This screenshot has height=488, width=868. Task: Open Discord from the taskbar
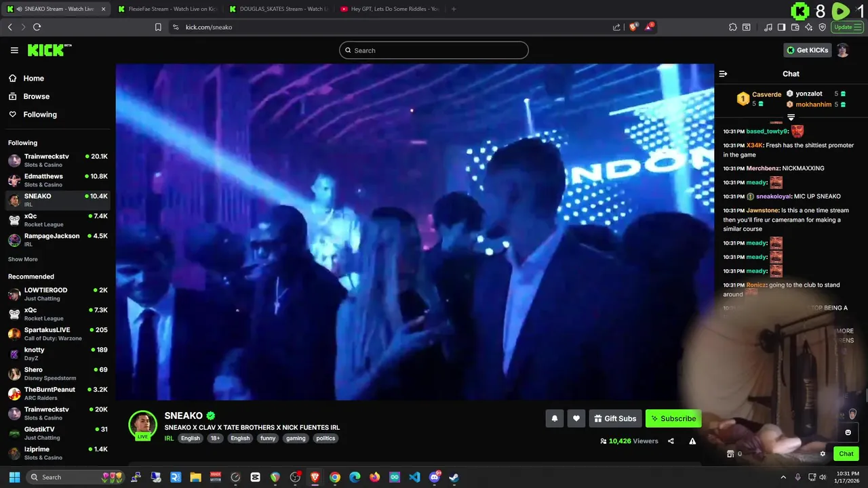434,477
